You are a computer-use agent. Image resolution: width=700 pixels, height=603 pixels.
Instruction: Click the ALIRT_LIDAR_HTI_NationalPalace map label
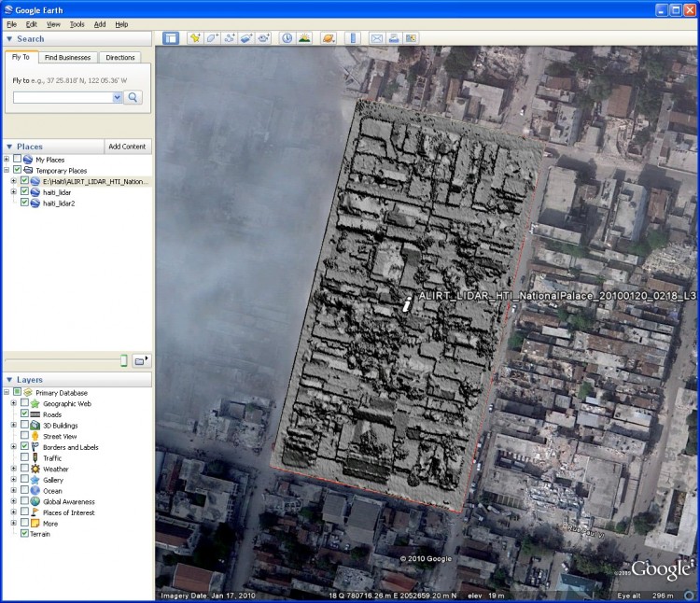(x=557, y=296)
